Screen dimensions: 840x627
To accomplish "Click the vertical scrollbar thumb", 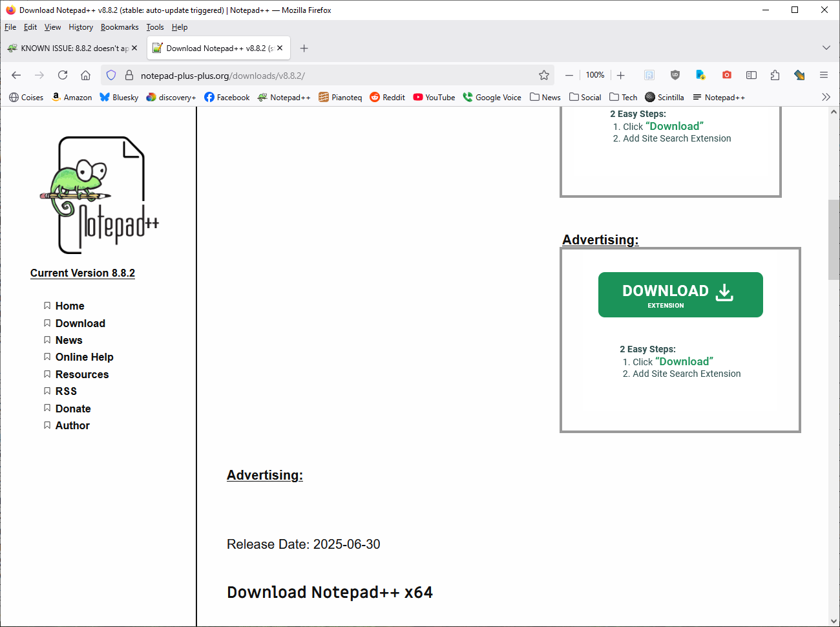I will pos(834,239).
